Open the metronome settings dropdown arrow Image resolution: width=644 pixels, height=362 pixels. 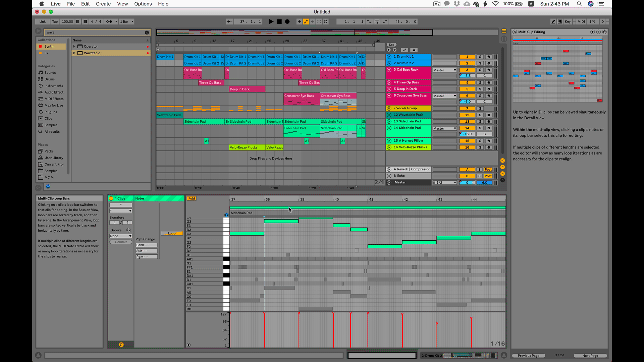coord(116,21)
